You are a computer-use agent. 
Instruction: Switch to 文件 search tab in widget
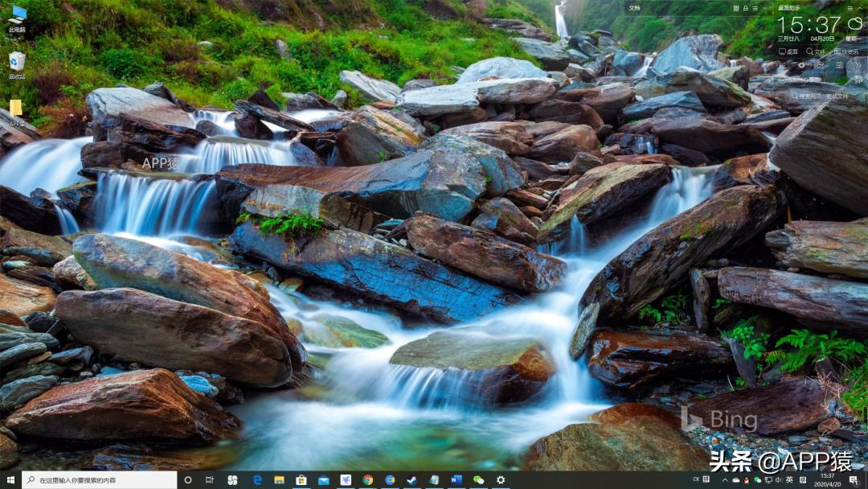point(816,51)
